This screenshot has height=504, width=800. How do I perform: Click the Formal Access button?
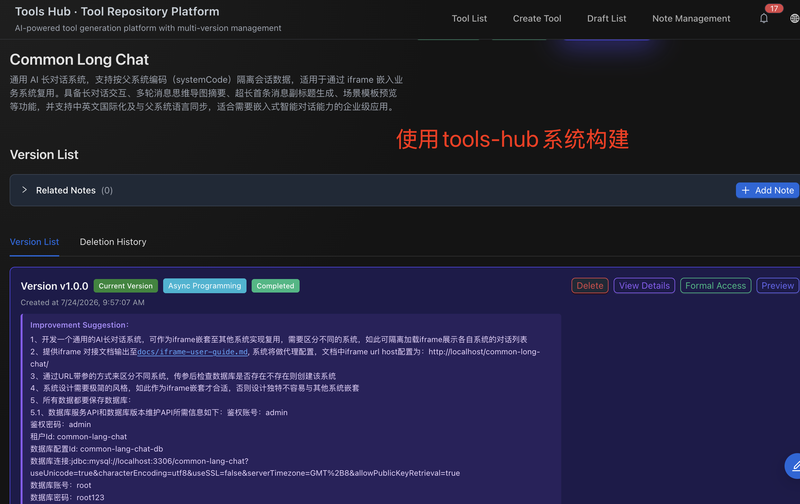click(x=715, y=286)
